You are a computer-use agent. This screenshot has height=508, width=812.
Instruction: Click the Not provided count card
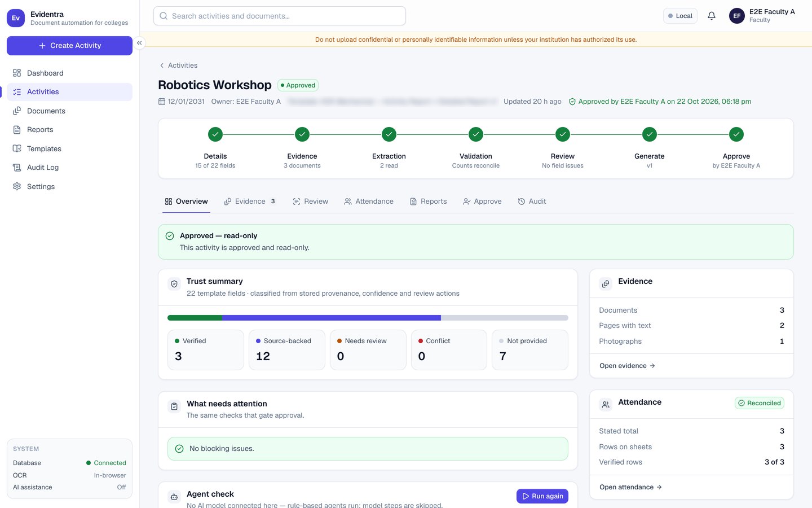(530, 350)
